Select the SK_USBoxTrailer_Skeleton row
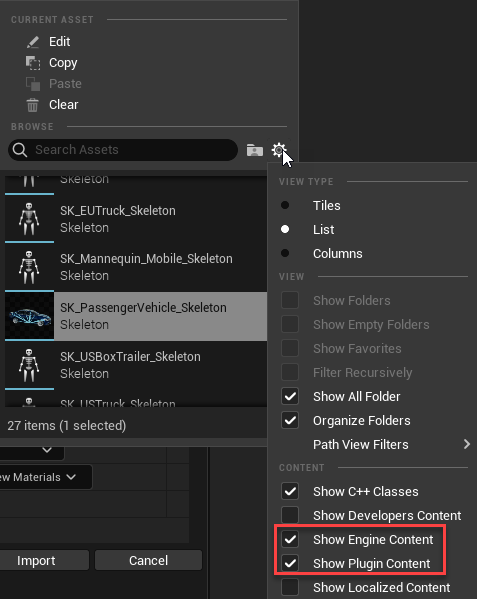477x599 pixels. [136, 365]
